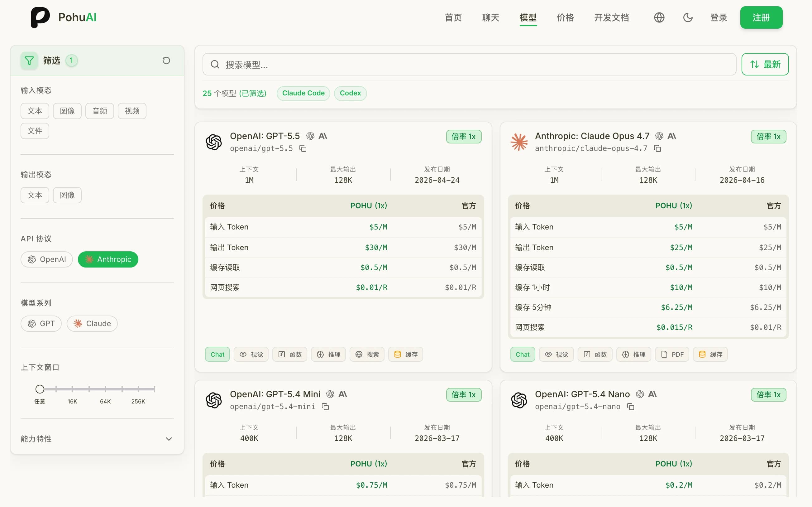812x507 pixels.
Task: Click the search magnifier icon
Action: 215,64
